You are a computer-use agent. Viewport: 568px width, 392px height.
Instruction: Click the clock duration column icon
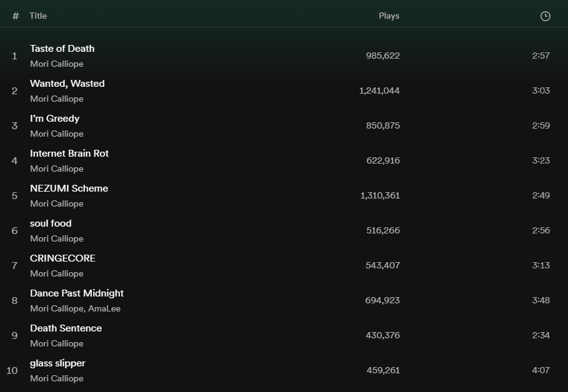tap(545, 16)
